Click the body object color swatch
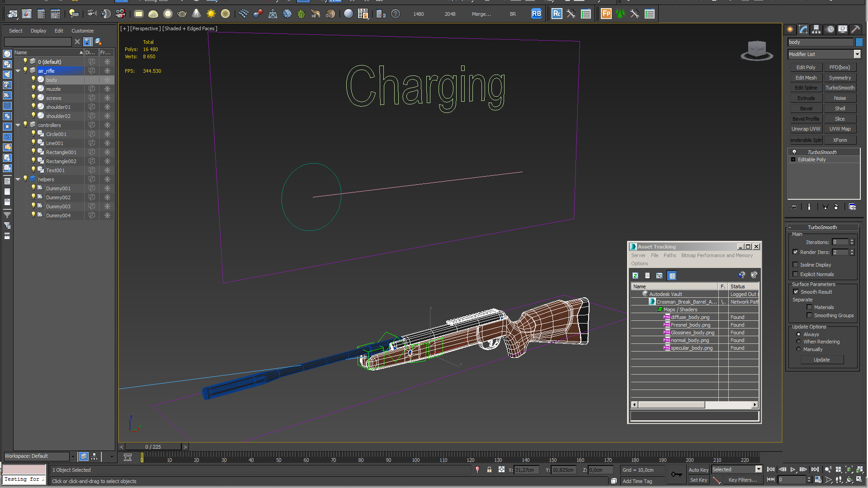The height and width of the screenshot is (488, 868). [859, 42]
